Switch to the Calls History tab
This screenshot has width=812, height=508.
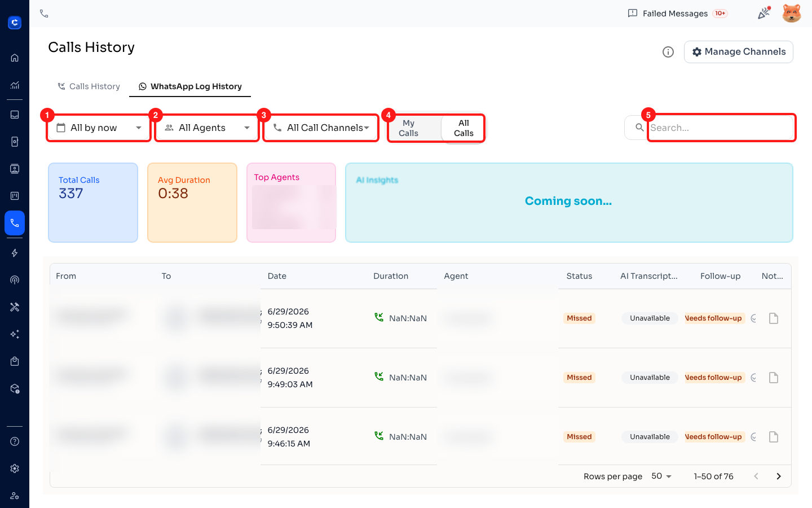[x=89, y=86]
